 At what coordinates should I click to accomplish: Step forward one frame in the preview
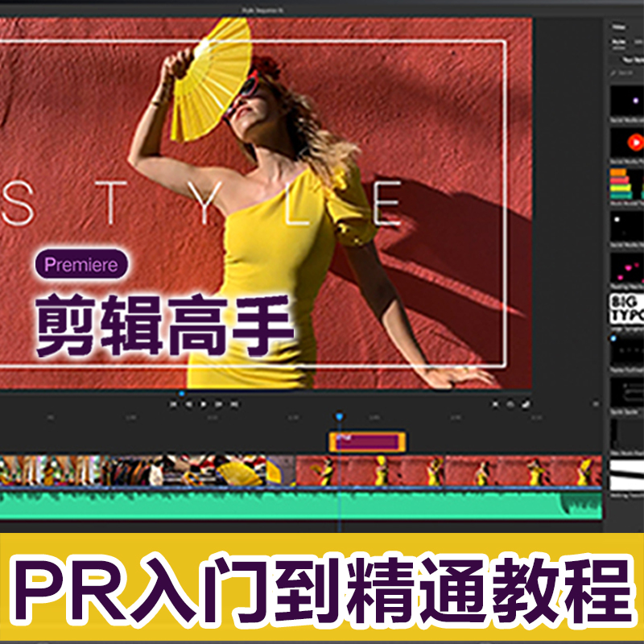[219, 405]
